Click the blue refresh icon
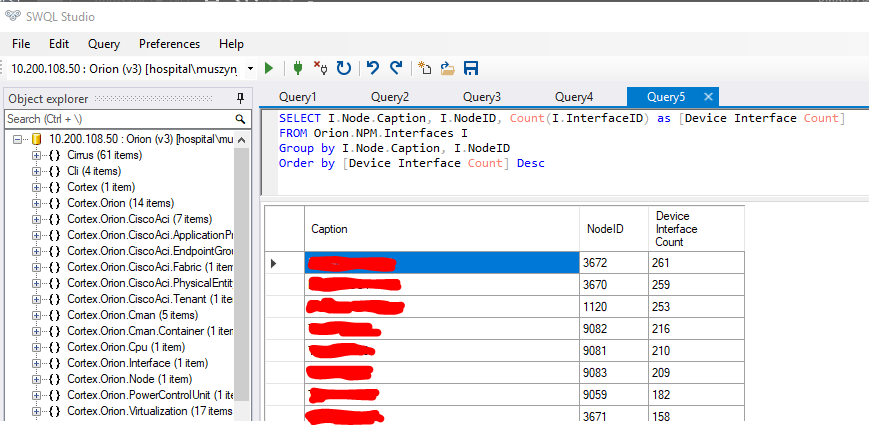The height and width of the screenshot is (425, 869). tap(344, 68)
